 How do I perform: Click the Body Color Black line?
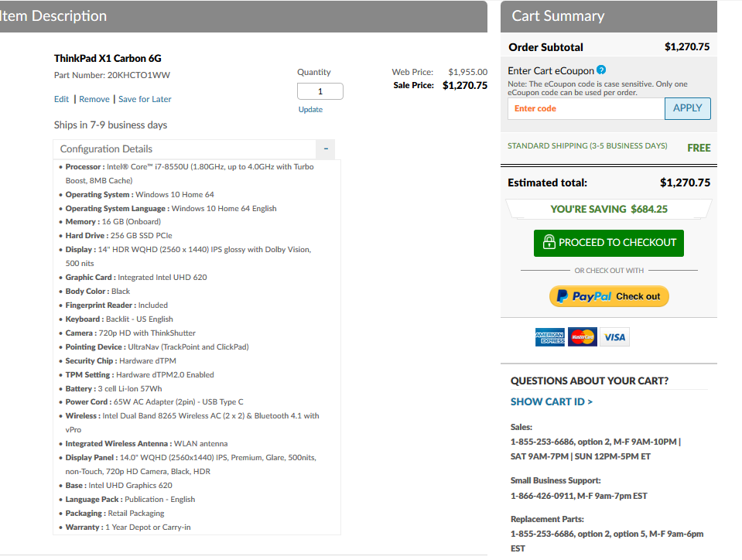point(97,292)
